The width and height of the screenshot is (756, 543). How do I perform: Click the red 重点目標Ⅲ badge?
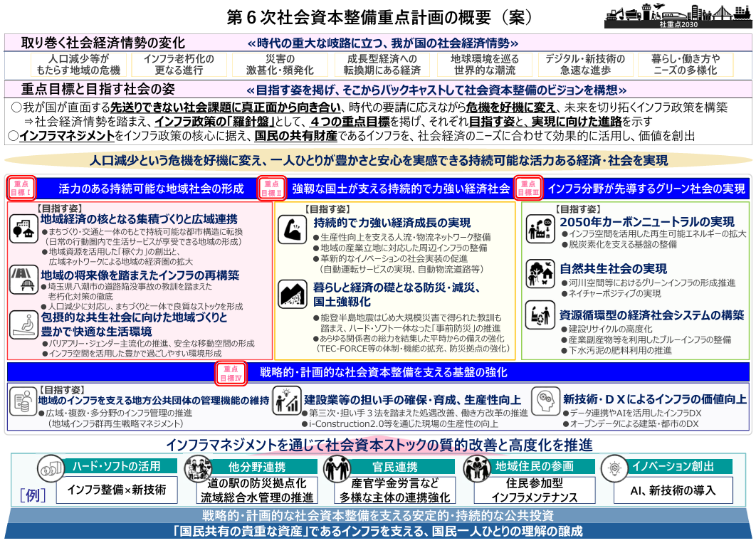[x=528, y=189]
